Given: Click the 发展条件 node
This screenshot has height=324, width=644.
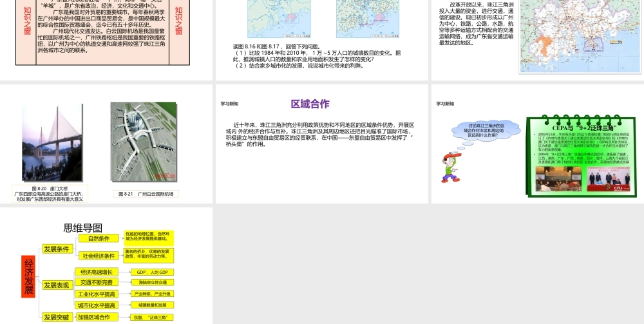Looking at the screenshot, I should click(59, 249).
